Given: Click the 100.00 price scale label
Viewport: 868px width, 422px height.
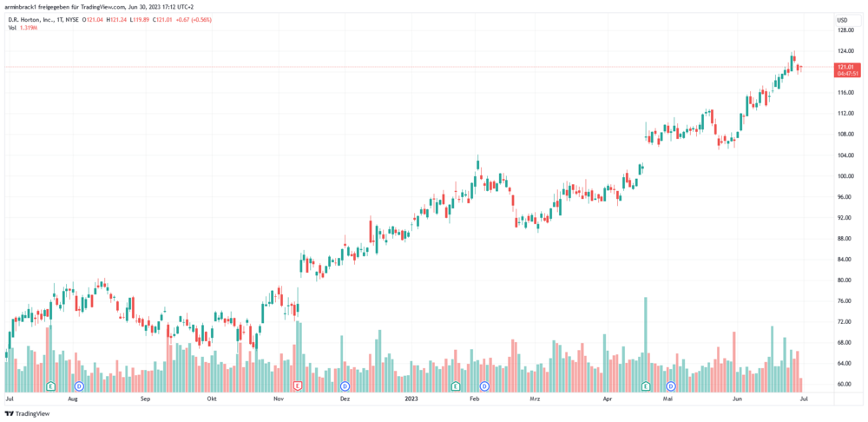Looking at the screenshot, I should click(x=845, y=176).
